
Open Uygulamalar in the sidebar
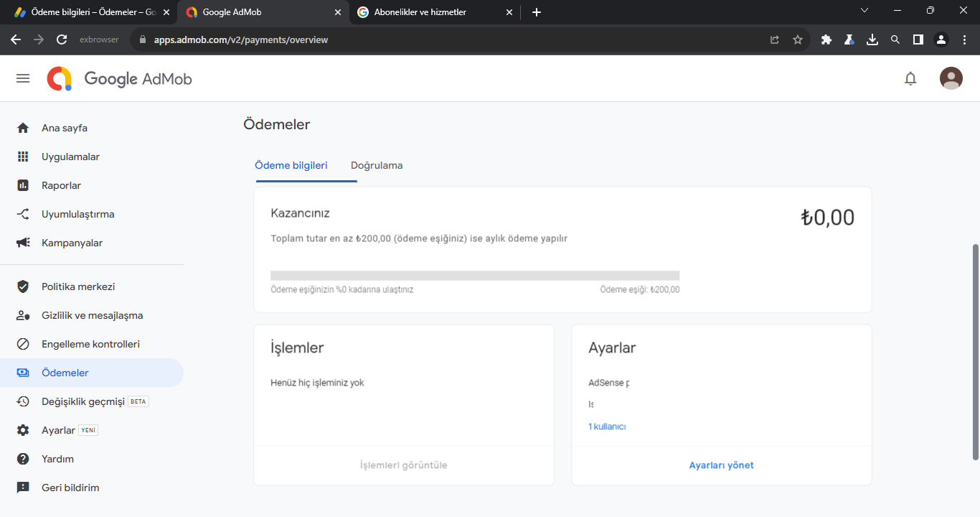click(x=92, y=157)
